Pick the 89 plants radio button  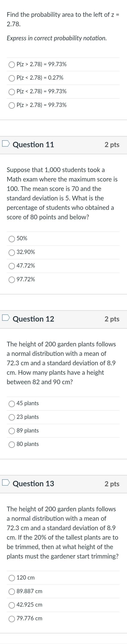[12, 431]
